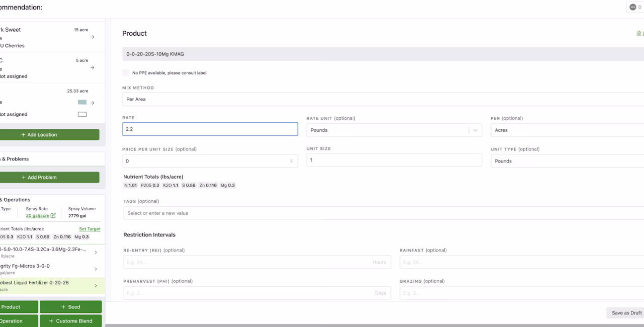This screenshot has width=644, height=327.
Task: Toggle the PPE consult label checkbox
Action: point(126,73)
